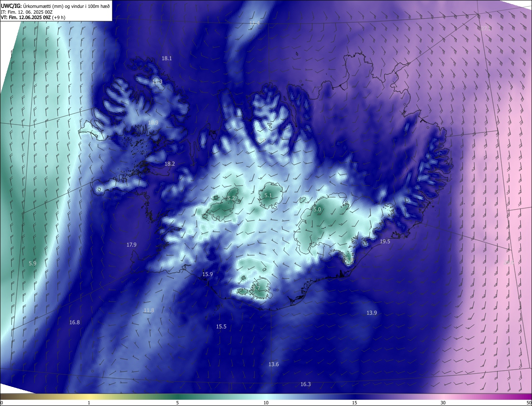
Task: Click the 13.6 value label
Action: pos(273,364)
